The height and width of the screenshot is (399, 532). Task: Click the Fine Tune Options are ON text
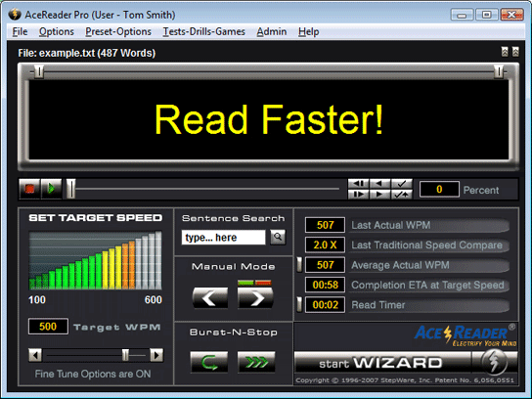pyautogui.click(x=93, y=374)
